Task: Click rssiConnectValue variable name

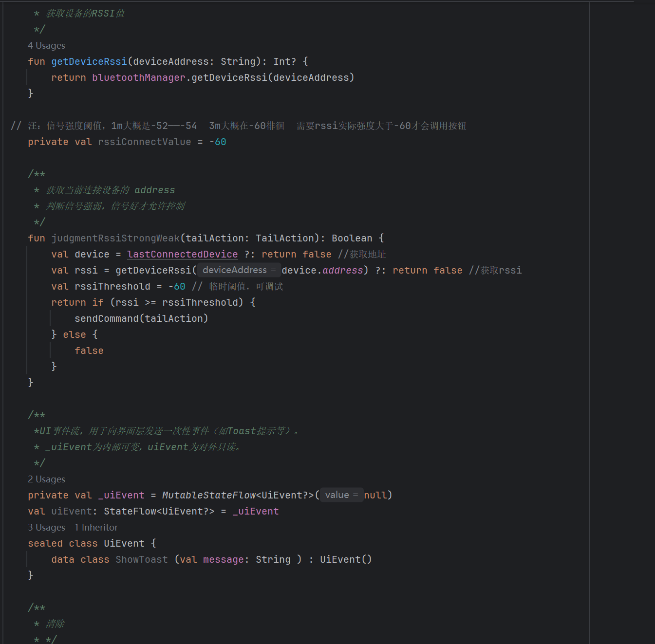Action: (x=145, y=142)
